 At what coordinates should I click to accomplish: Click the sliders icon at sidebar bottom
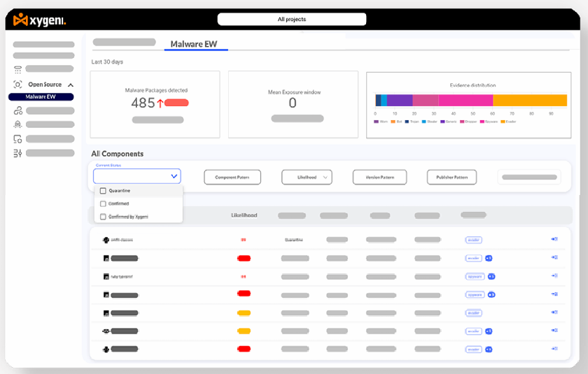[x=17, y=152]
